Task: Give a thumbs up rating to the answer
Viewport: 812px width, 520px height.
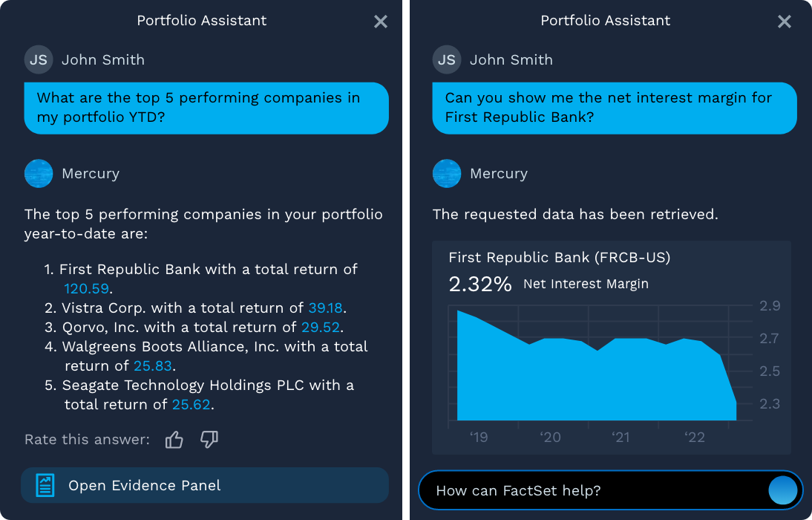Action: 174,439
